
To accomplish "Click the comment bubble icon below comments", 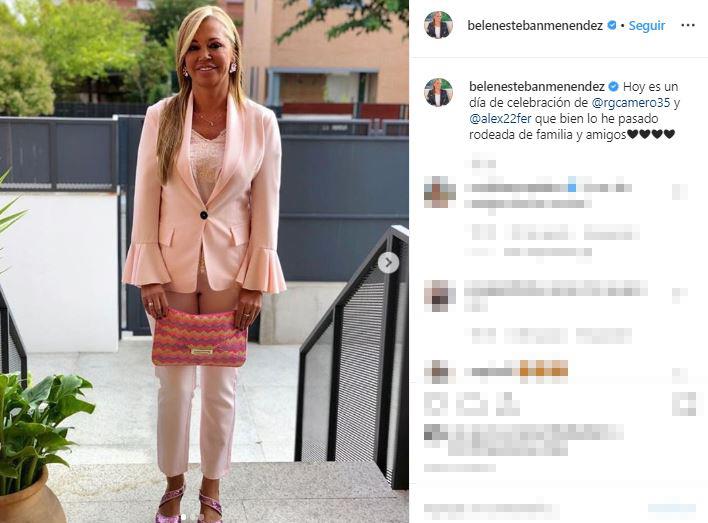I will (471, 404).
